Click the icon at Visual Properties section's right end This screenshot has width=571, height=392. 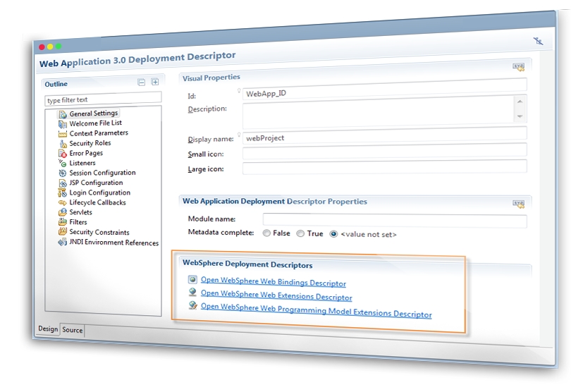(519, 67)
